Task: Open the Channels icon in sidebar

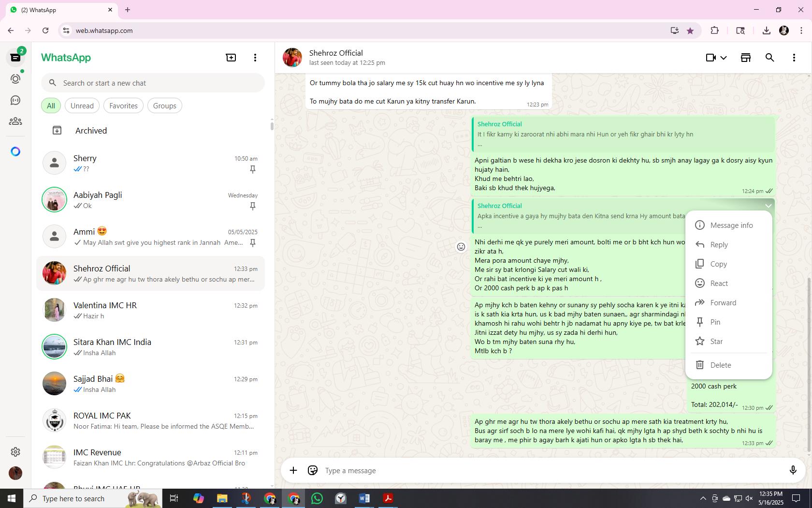Action: click(x=15, y=100)
